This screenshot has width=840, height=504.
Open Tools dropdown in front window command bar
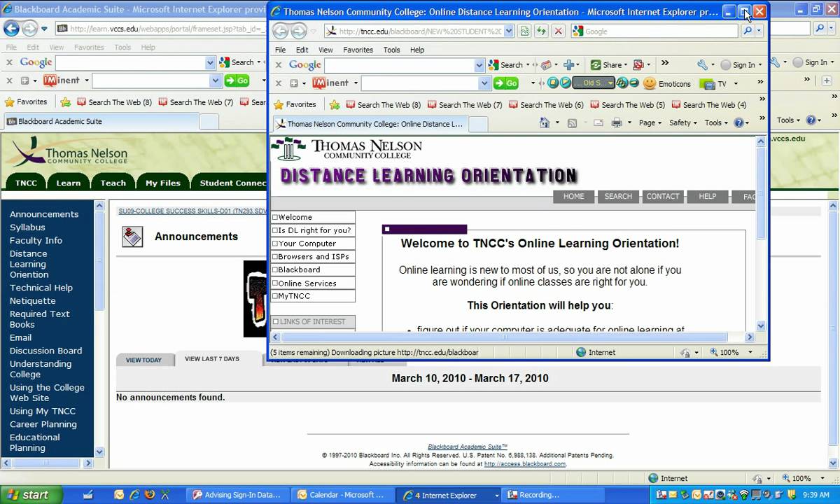[x=716, y=122]
